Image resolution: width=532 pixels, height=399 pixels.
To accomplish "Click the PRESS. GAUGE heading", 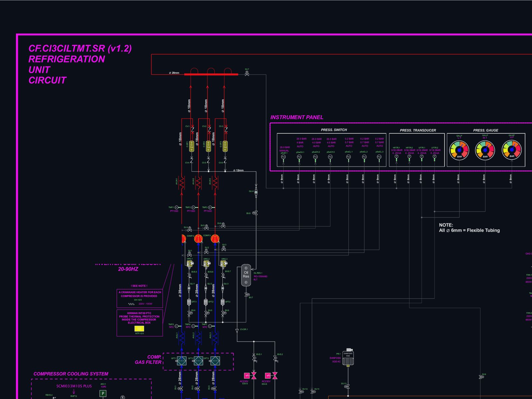I will (485, 130).
